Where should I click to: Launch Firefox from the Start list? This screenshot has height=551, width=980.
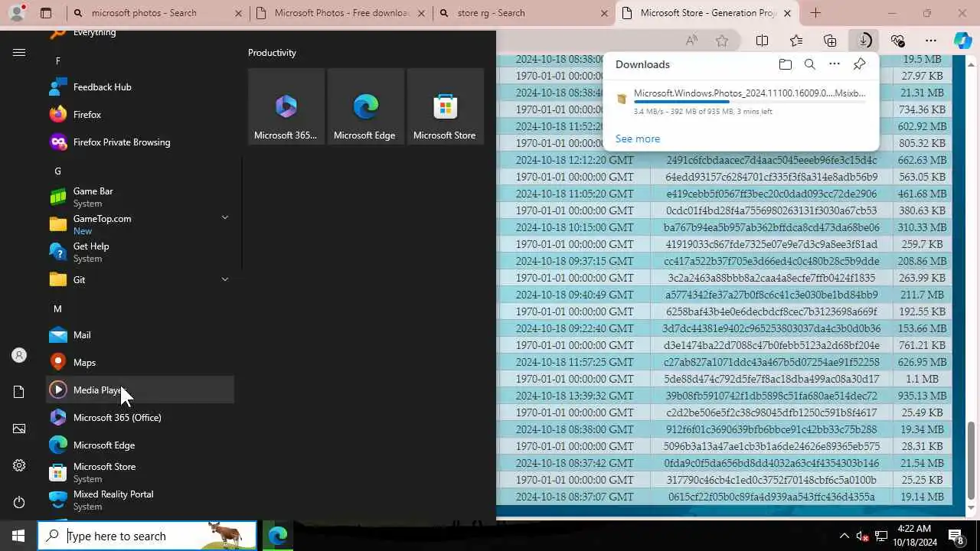pyautogui.click(x=140, y=115)
